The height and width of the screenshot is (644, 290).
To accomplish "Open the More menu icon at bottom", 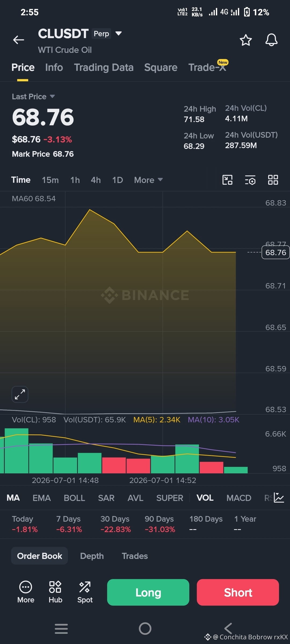I will pos(26,592).
